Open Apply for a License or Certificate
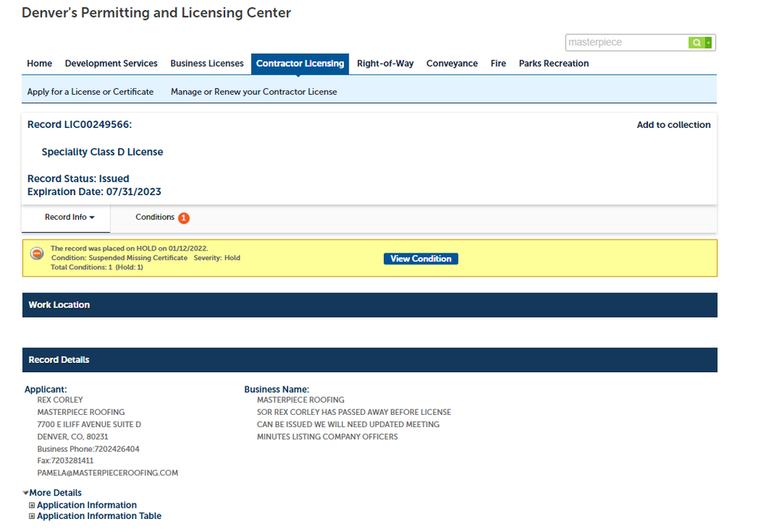 [90, 92]
